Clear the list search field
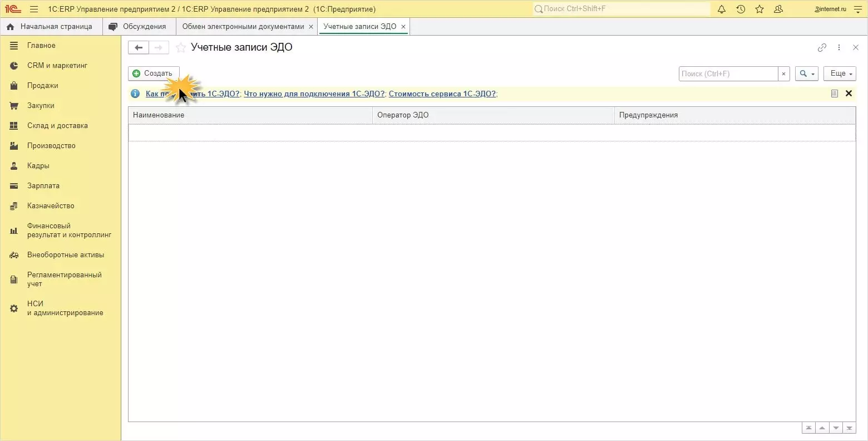The image size is (868, 441). (x=784, y=73)
